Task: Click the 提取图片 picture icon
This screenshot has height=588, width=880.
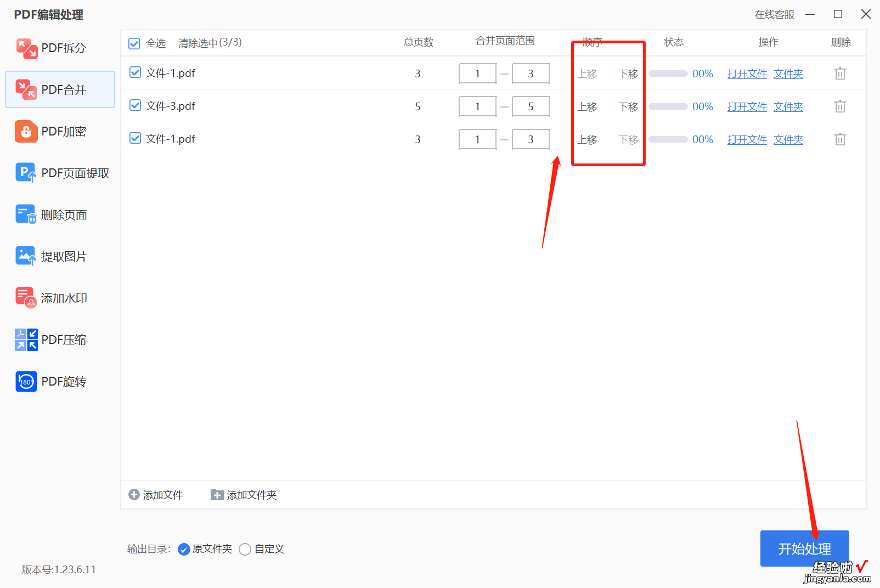Action: [26, 256]
